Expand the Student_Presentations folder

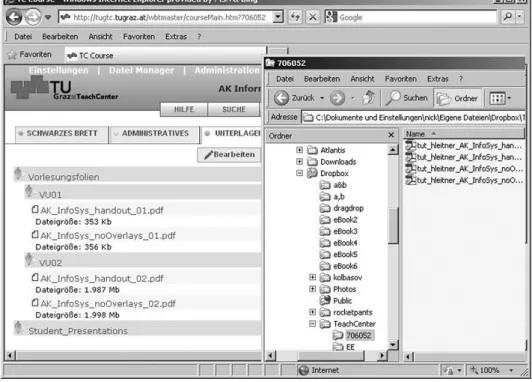[19, 328]
